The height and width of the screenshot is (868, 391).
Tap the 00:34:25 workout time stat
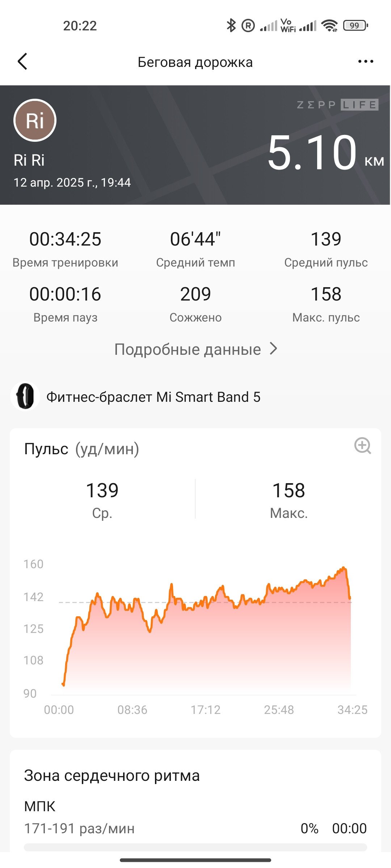tap(65, 249)
